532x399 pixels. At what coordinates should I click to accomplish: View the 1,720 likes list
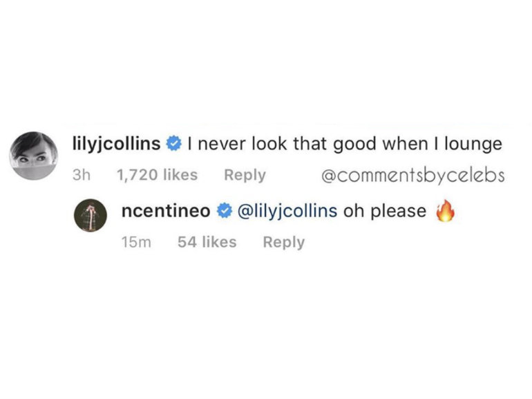tap(158, 175)
